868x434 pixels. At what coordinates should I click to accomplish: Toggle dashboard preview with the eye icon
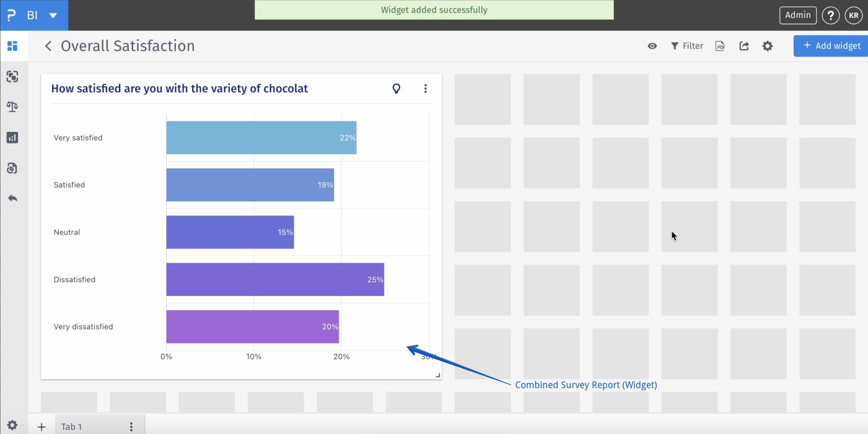(x=652, y=46)
